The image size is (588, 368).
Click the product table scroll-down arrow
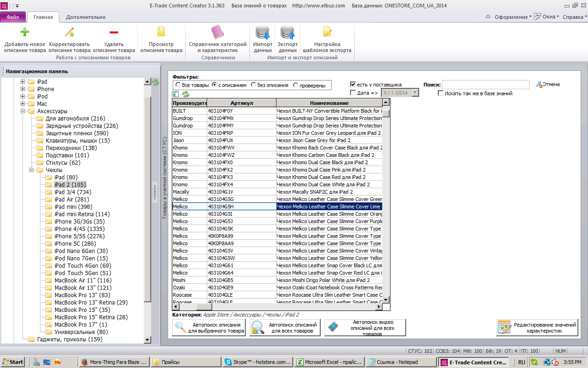pyautogui.click(x=386, y=300)
